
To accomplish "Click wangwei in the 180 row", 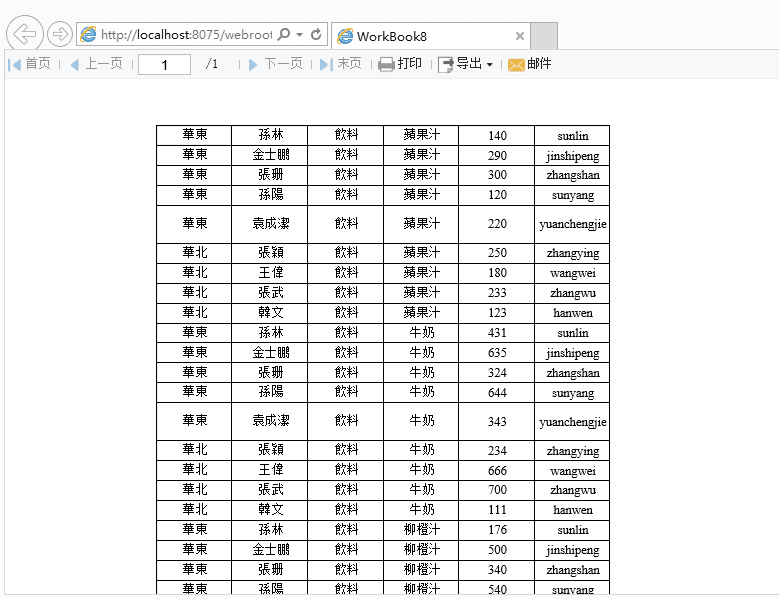I will point(572,273).
